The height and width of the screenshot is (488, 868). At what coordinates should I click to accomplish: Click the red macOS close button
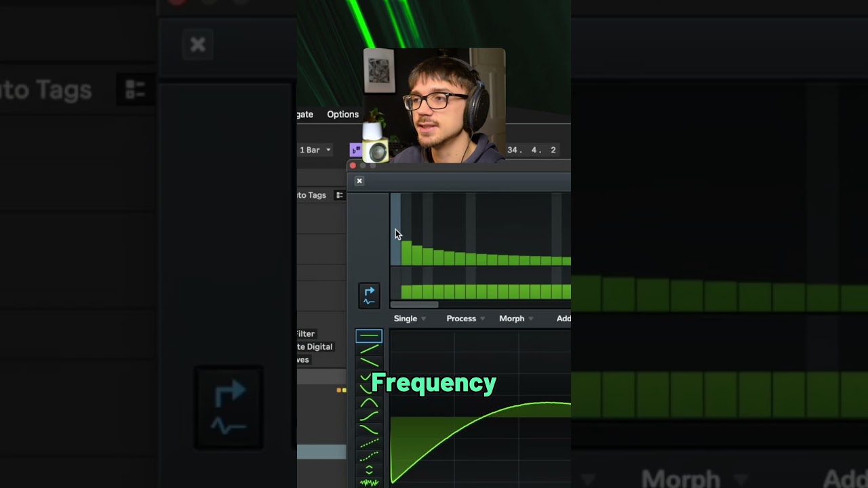point(353,165)
